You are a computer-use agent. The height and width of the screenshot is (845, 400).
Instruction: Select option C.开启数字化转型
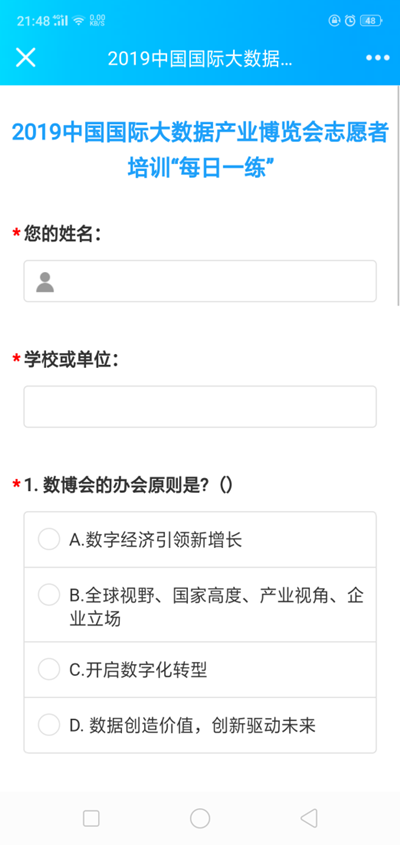coord(200,669)
